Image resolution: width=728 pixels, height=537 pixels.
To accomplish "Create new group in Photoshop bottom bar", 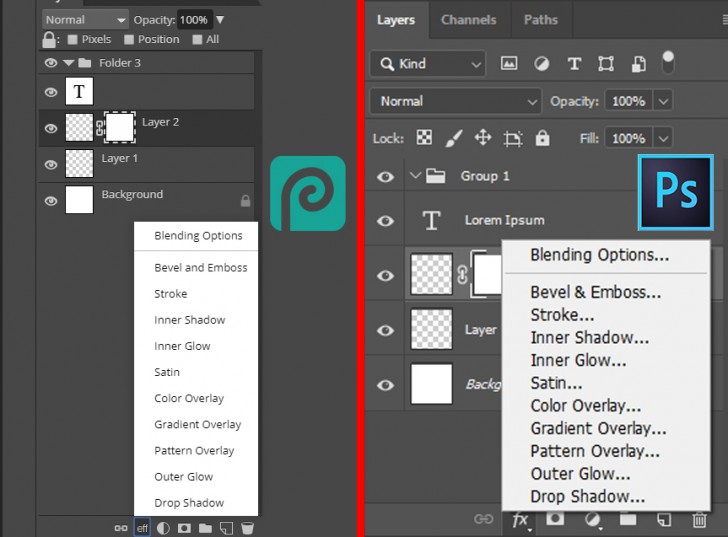I will click(628, 519).
